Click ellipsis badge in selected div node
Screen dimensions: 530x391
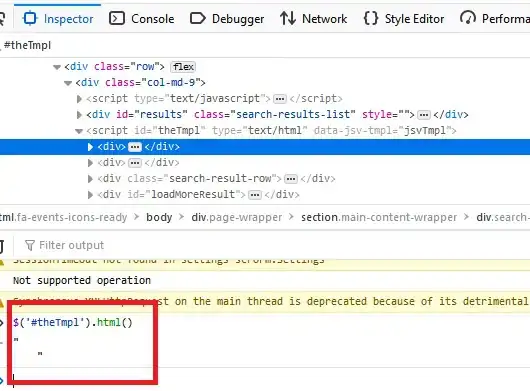tap(135, 147)
